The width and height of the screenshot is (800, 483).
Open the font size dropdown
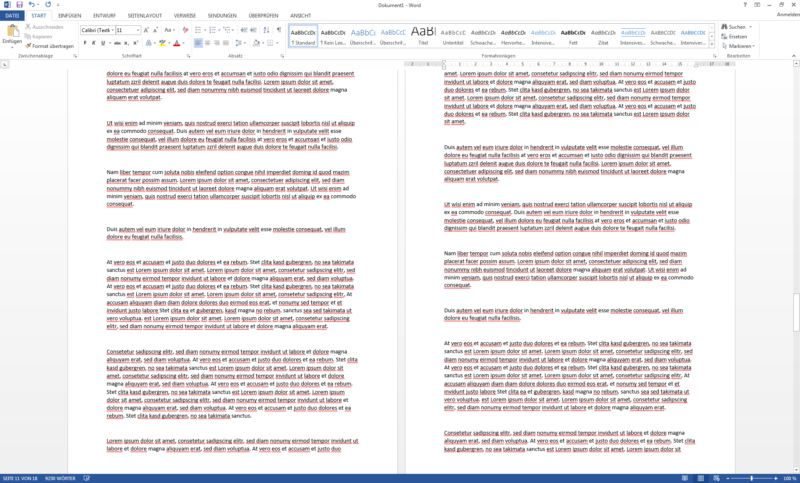[127, 30]
